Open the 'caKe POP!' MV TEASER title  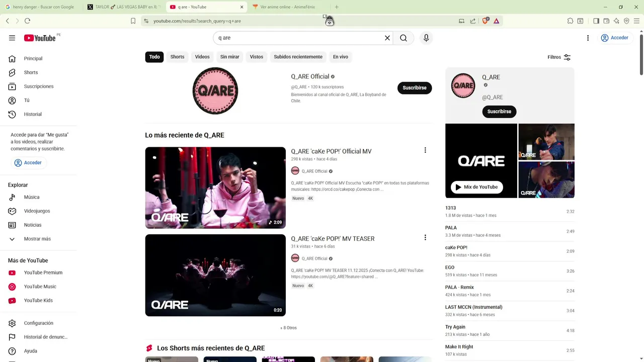tap(333, 239)
